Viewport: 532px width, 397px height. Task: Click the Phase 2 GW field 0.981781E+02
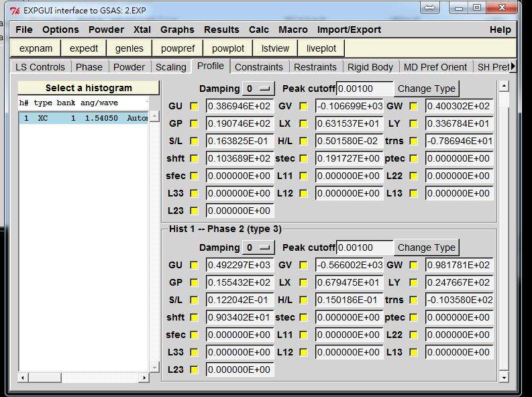[x=459, y=265]
